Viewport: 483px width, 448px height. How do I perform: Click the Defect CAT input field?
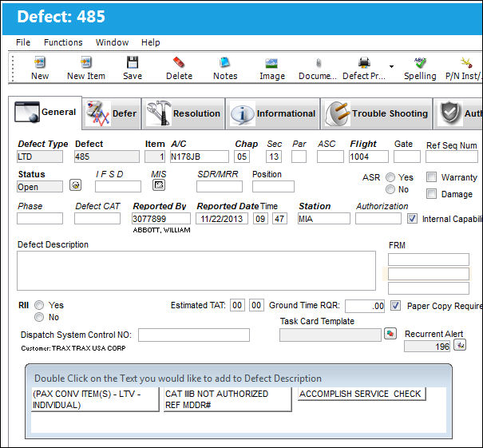click(x=97, y=219)
